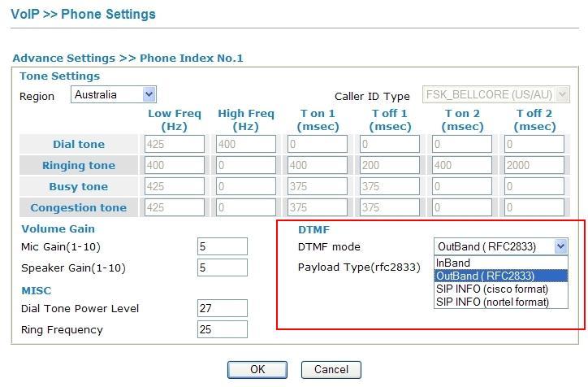588x387 pixels.
Task: Click the 'Low Freq (Hz)' column header
Action: (x=175, y=120)
